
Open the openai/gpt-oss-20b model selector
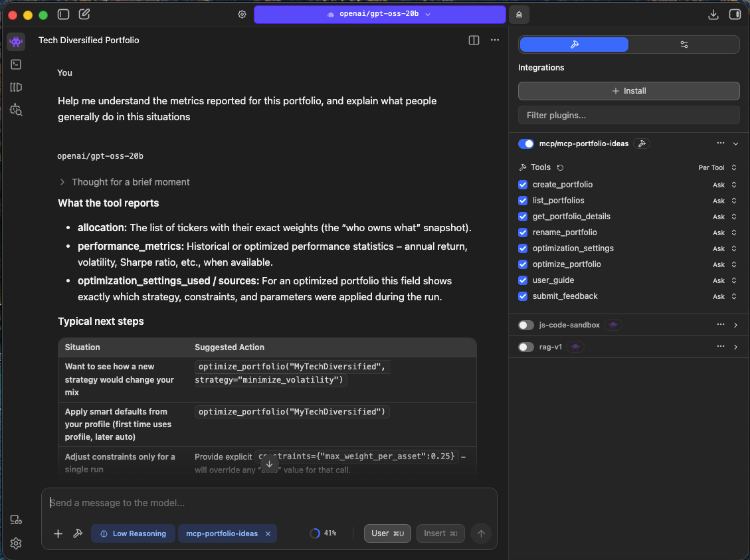tap(380, 15)
